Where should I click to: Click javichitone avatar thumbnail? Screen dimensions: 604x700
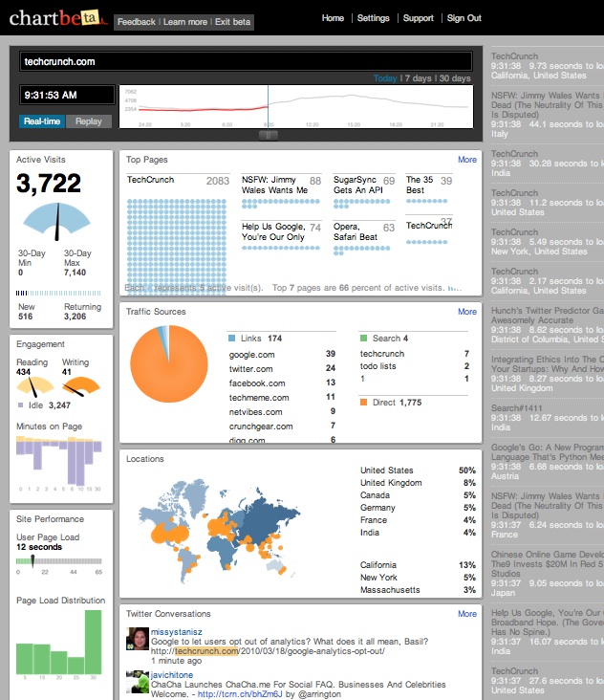tap(138, 682)
